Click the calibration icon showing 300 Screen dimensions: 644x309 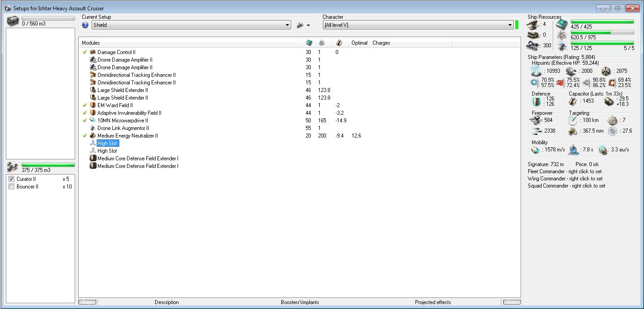(x=533, y=45)
